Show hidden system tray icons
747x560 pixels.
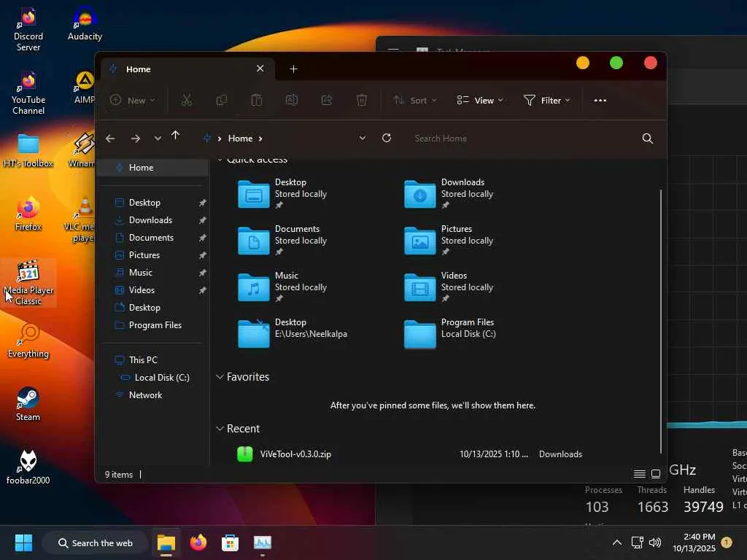point(617,542)
